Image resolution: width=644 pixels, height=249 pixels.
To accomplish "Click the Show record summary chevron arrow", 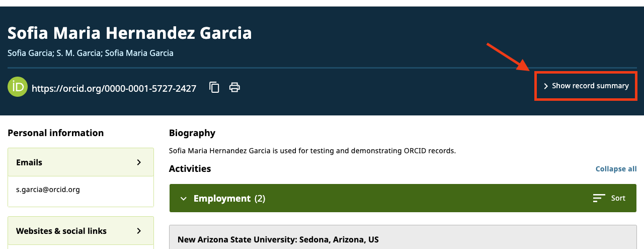I will point(546,86).
